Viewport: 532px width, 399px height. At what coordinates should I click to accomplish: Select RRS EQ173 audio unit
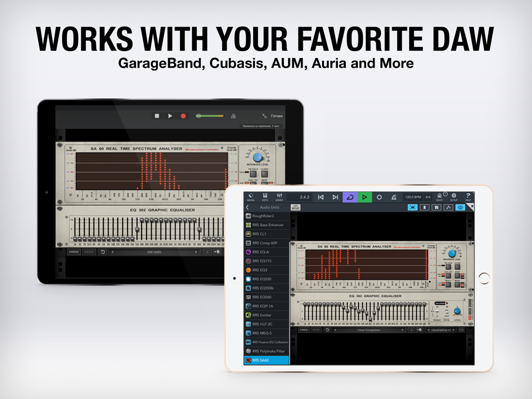pos(267,261)
